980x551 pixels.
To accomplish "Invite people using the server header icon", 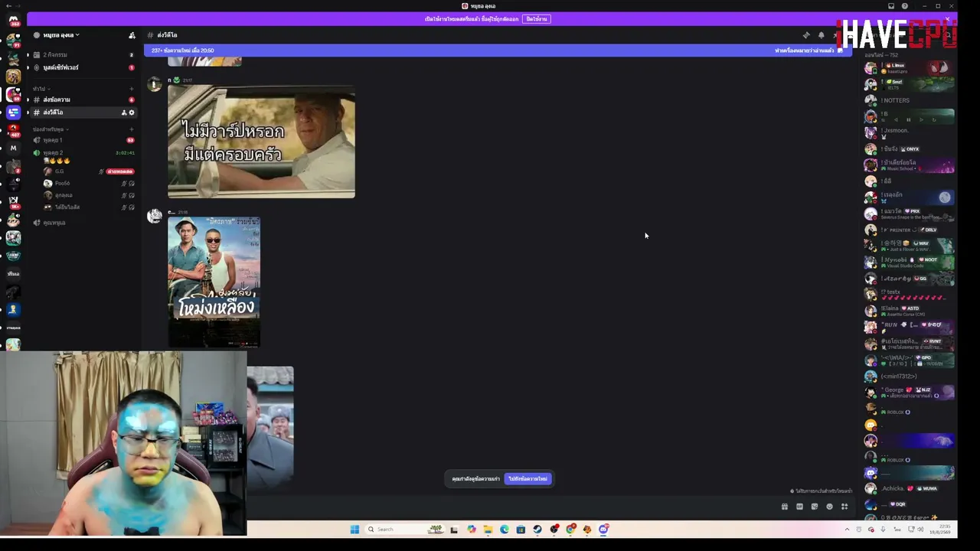I will 132,35.
